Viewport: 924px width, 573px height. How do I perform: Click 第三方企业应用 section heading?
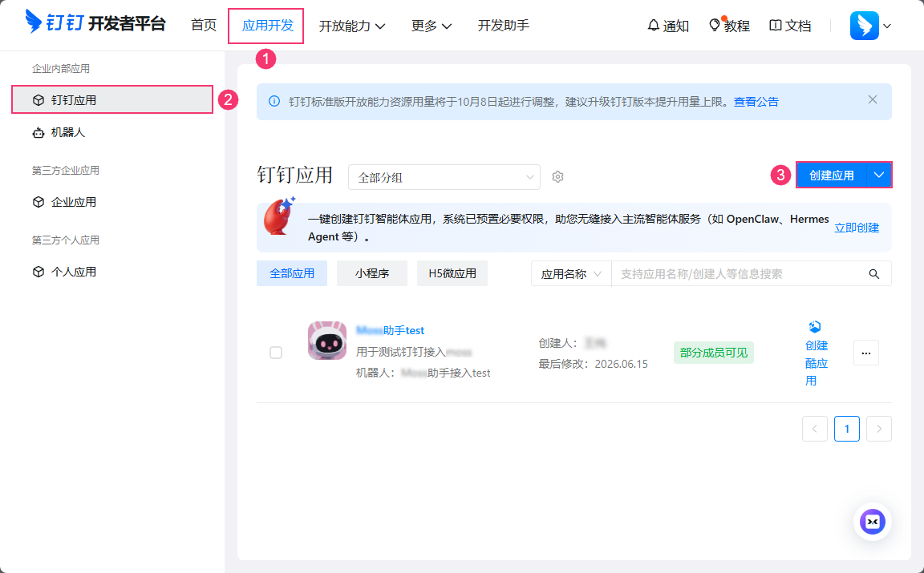(x=66, y=170)
